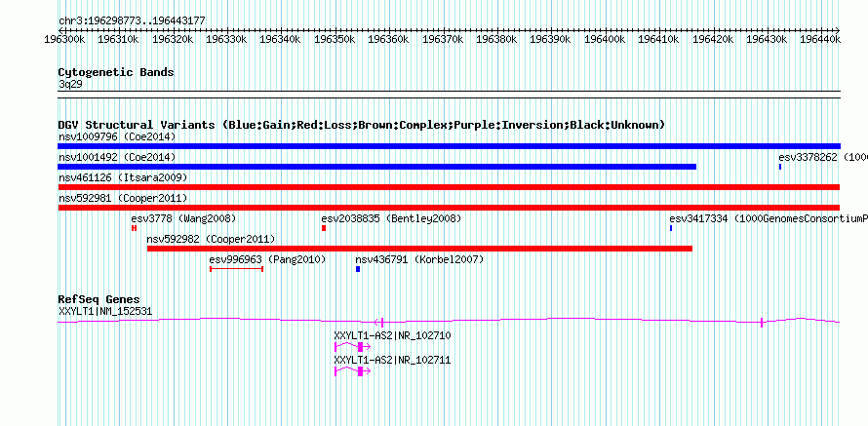868x426 pixels.
Task: Click the small esv3778 red variant marker
Action: (x=134, y=228)
